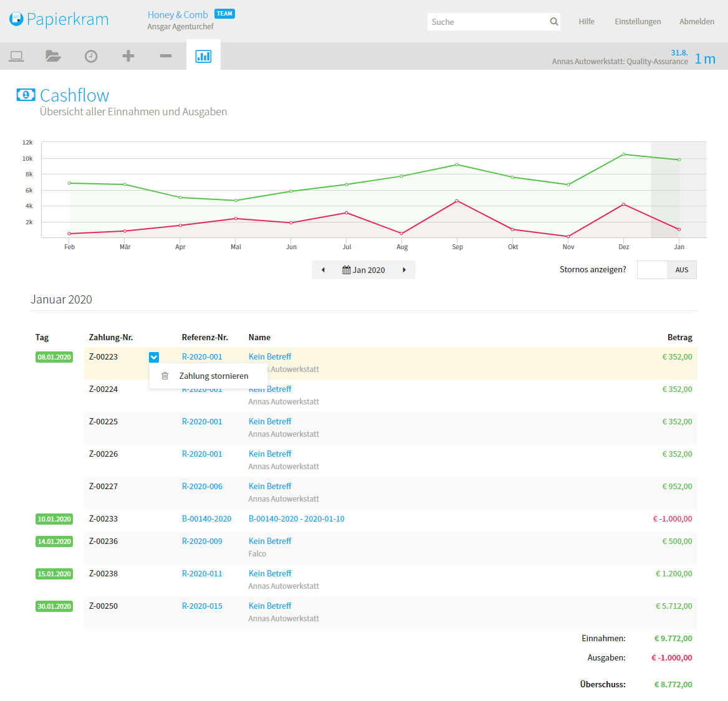Click the Überschuss total € 8.772,00
The width and height of the screenshot is (728, 701).
673,684
